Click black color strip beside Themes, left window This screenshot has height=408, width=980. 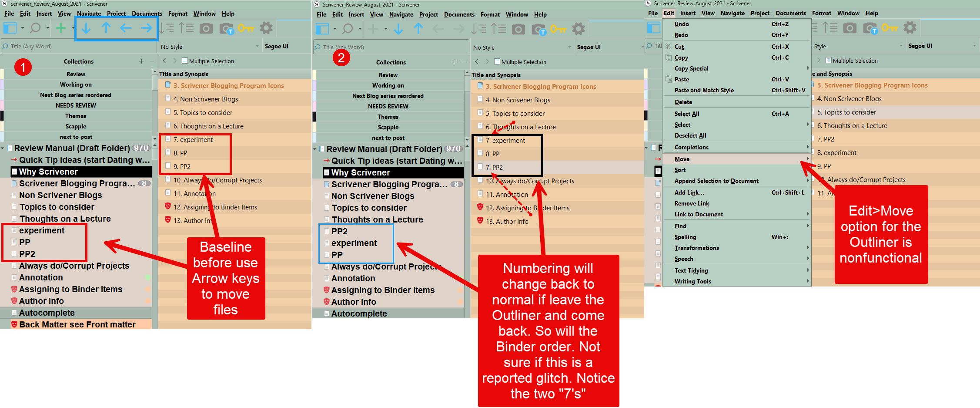(x=2, y=116)
